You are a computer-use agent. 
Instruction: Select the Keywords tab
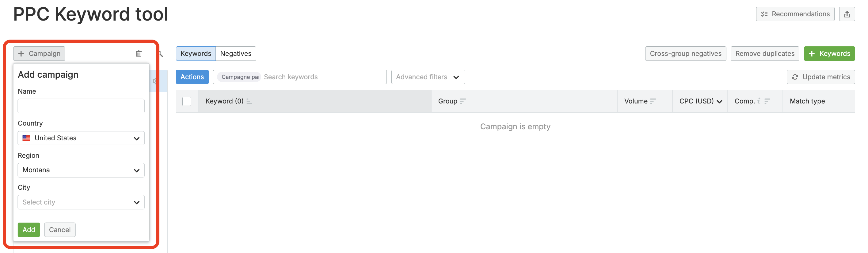196,53
